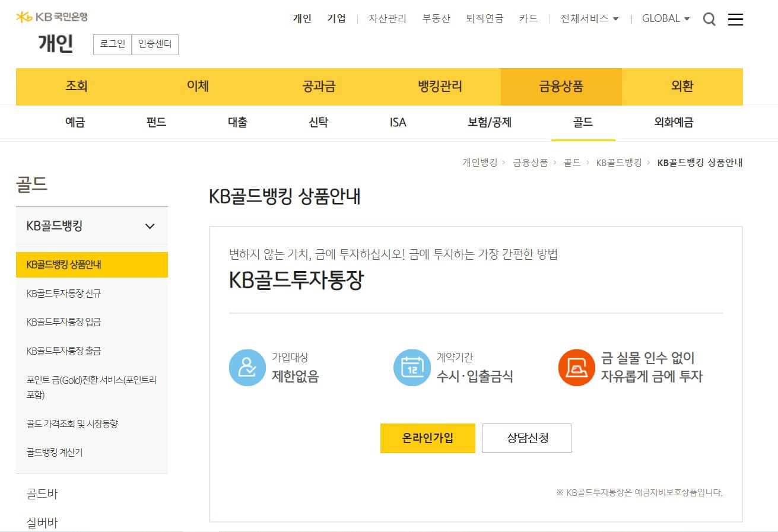This screenshot has width=778, height=532.
Task: Click the 계약기간 calendar icon
Action: [x=412, y=368]
